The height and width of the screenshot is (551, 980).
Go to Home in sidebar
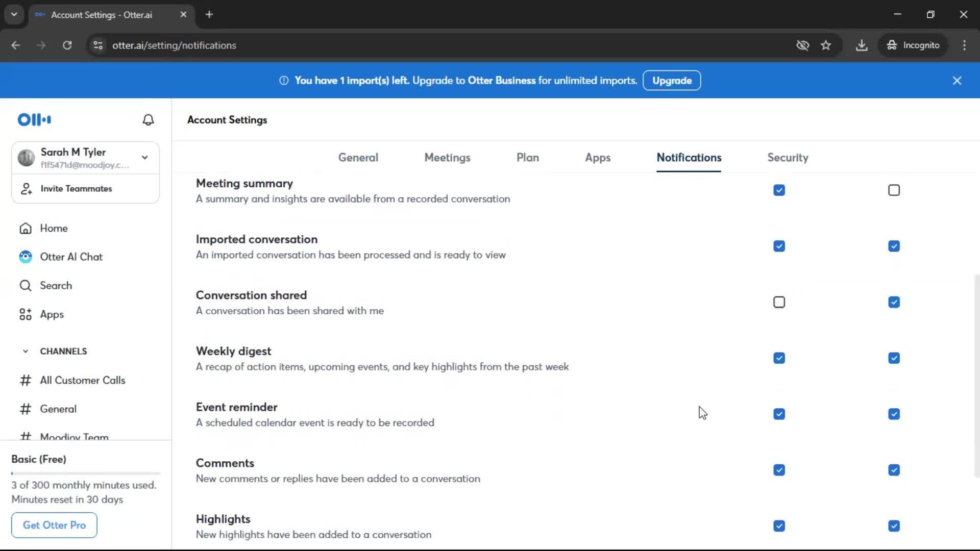pos(54,228)
